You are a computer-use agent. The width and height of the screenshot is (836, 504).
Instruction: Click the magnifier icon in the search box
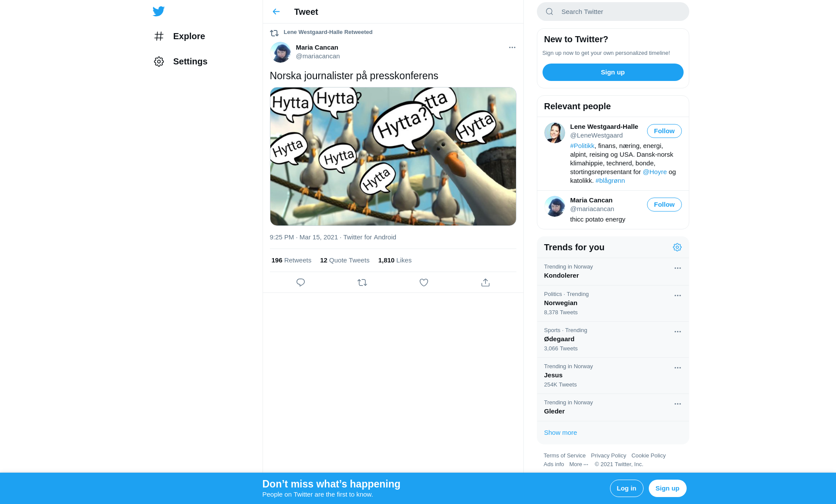(x=549, y=12)
